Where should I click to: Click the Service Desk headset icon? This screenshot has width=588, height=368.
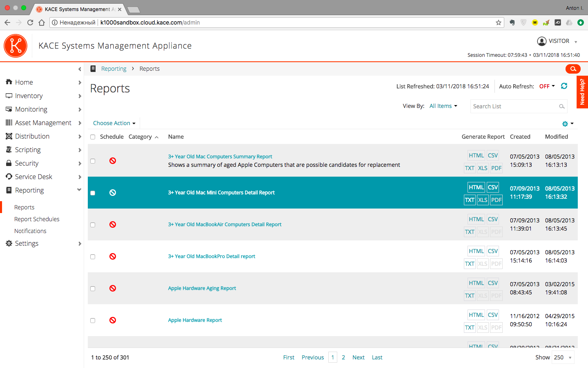coord(9,177)
